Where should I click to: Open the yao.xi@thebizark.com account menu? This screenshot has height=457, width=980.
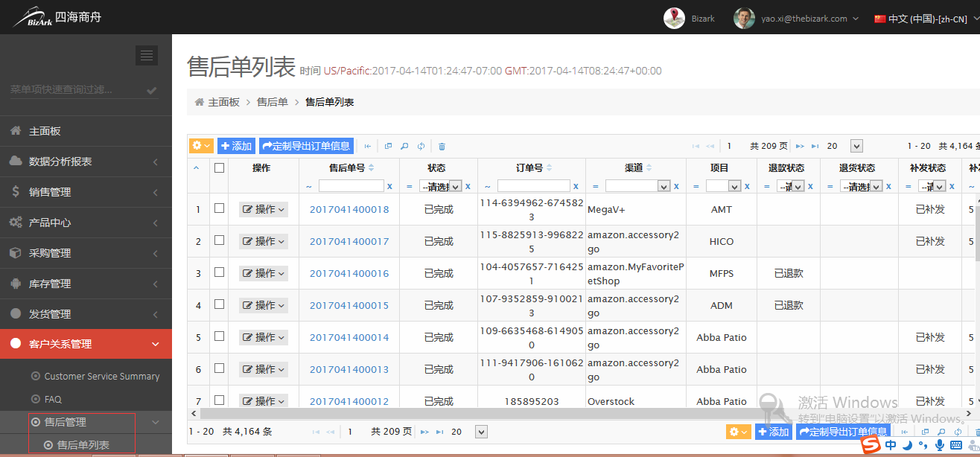point(810,19)
